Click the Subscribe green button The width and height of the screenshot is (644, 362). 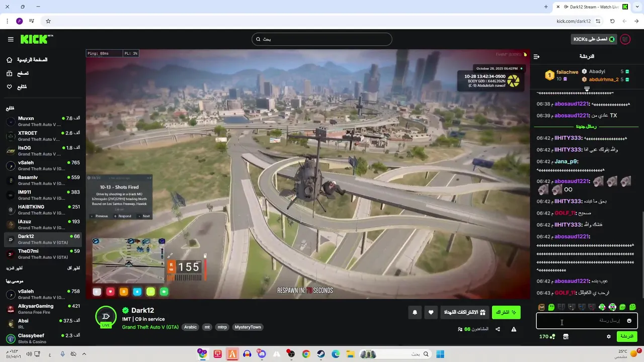[506, 312]
